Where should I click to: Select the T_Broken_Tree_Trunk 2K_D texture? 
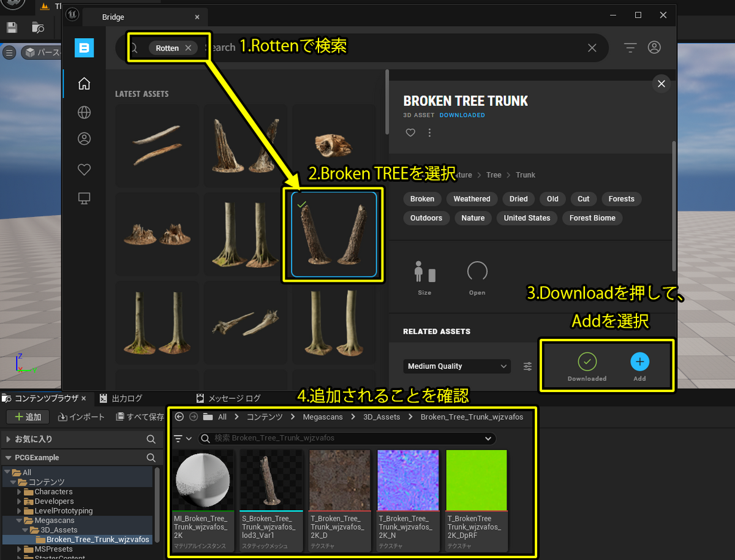(339, 500)
